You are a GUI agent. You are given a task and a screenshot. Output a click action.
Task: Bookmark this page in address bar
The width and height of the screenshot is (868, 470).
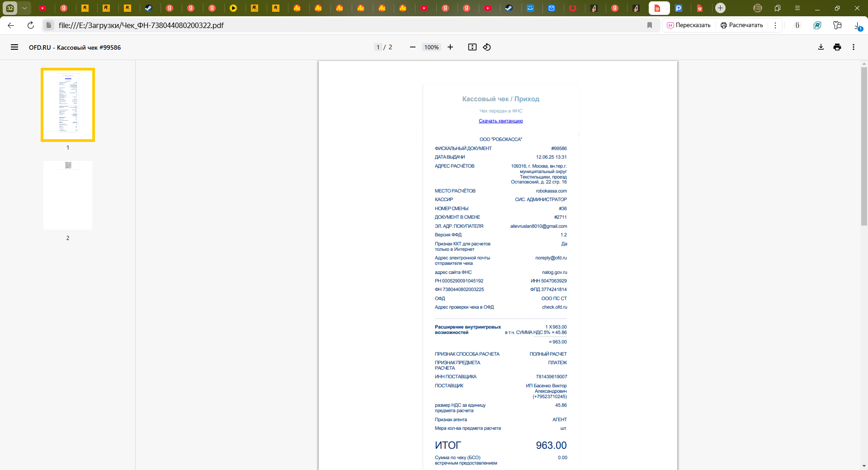click(650, 25)
